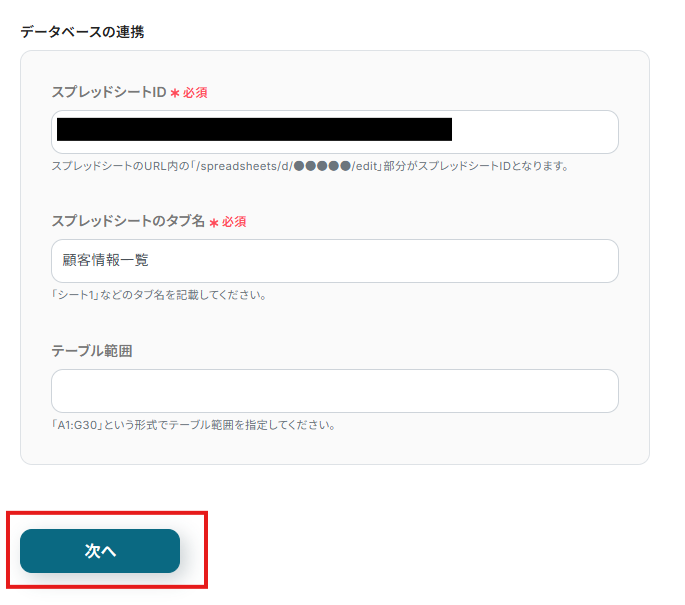The image size is (685, 605).
Task: Click the 必須 marker next to スプレッドシートのタブ名
Action: pyautogui.click(x=234, y=221)
